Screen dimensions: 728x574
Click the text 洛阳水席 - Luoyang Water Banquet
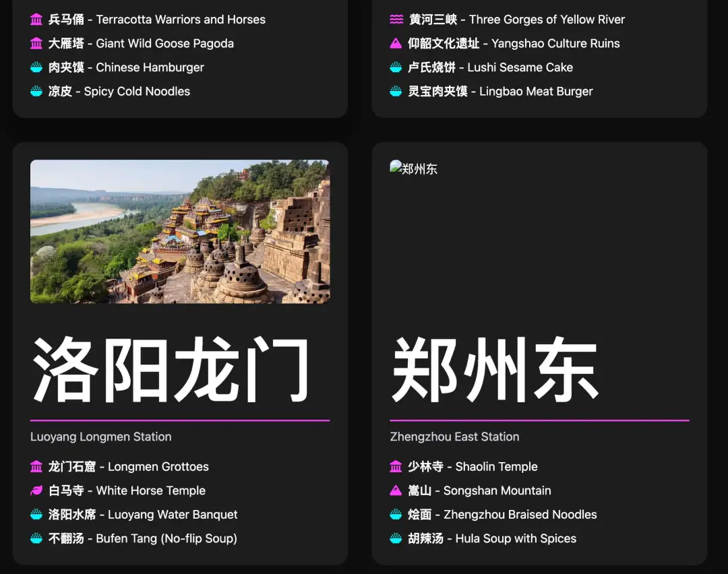point(143,515)
